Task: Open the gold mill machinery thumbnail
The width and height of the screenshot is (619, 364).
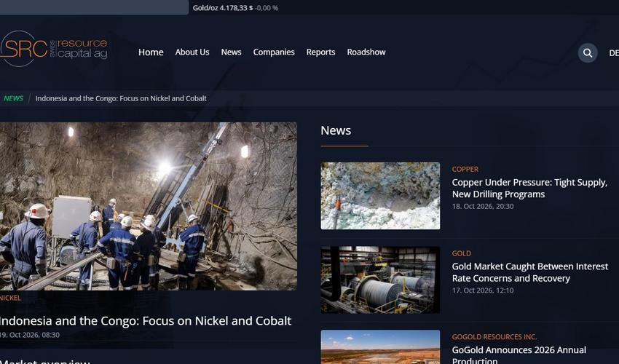Action: [x=380, y=280]
